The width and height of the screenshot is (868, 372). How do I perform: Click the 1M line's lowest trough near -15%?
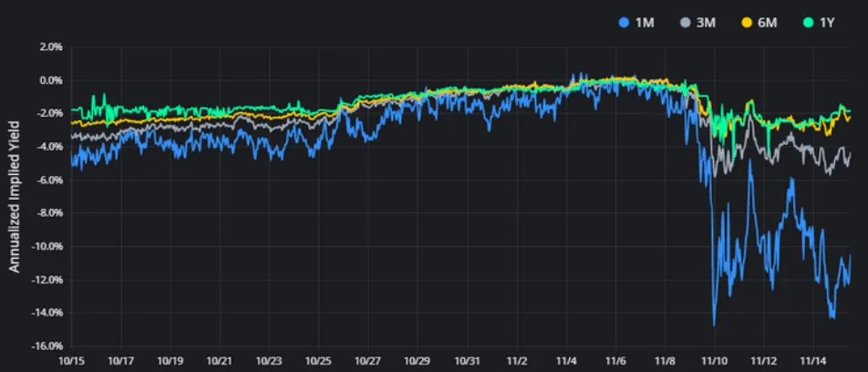click(714, 325)
